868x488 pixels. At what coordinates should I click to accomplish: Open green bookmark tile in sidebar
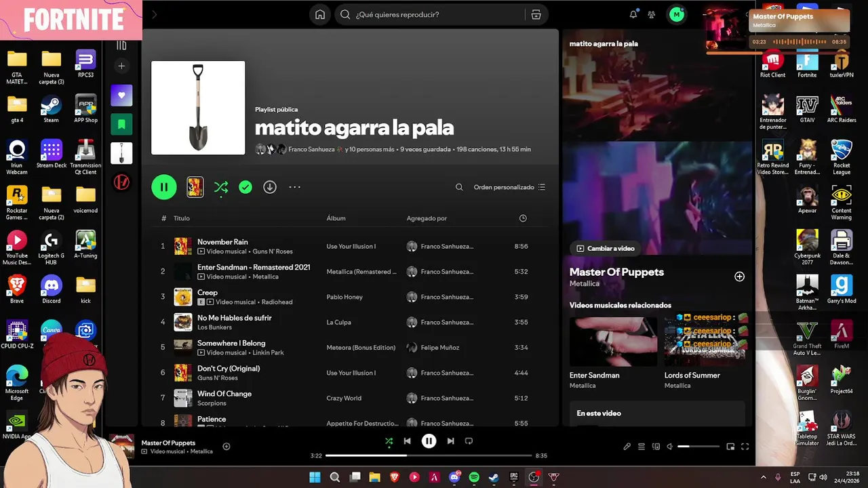(x=121, y=124)
